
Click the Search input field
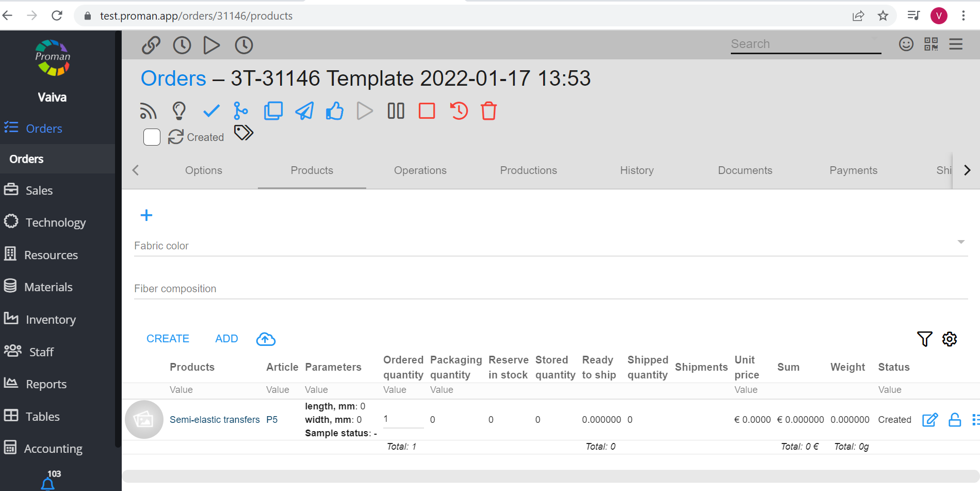pos(805,44)
